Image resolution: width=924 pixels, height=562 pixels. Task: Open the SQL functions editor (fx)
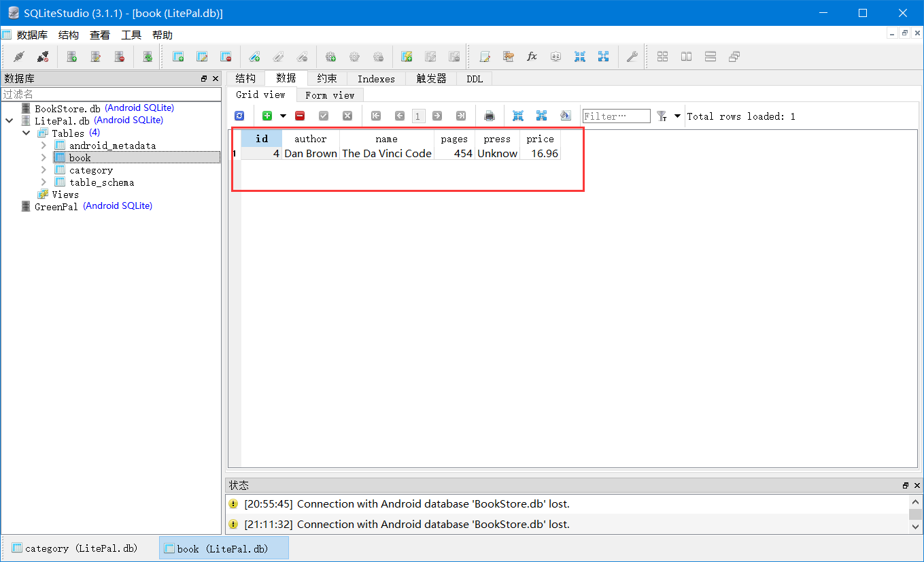532,57
